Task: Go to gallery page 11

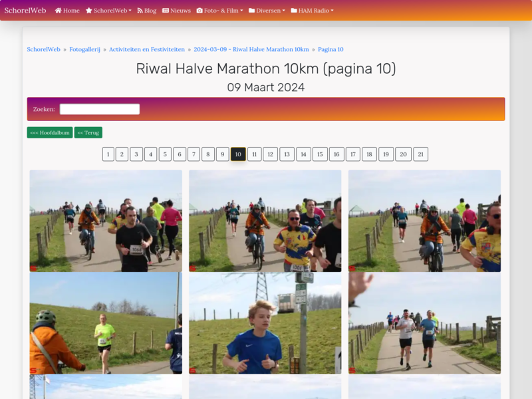Action: pos(255,154)
